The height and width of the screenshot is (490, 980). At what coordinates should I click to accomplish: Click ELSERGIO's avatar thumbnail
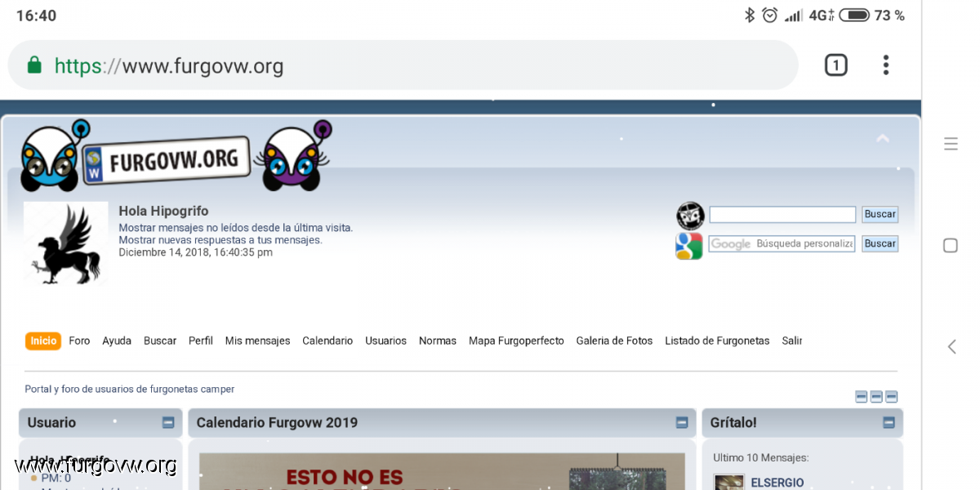pyautogui.click(x=729, y=482)
